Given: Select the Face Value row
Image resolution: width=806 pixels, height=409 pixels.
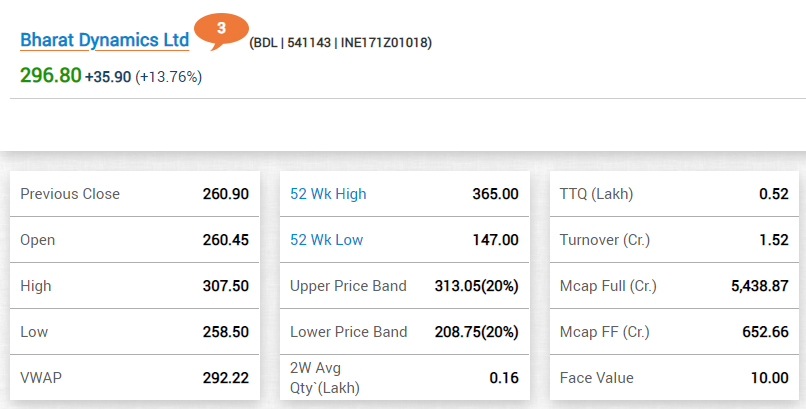Looking at the screenshot, I should [x=674, y=378].
